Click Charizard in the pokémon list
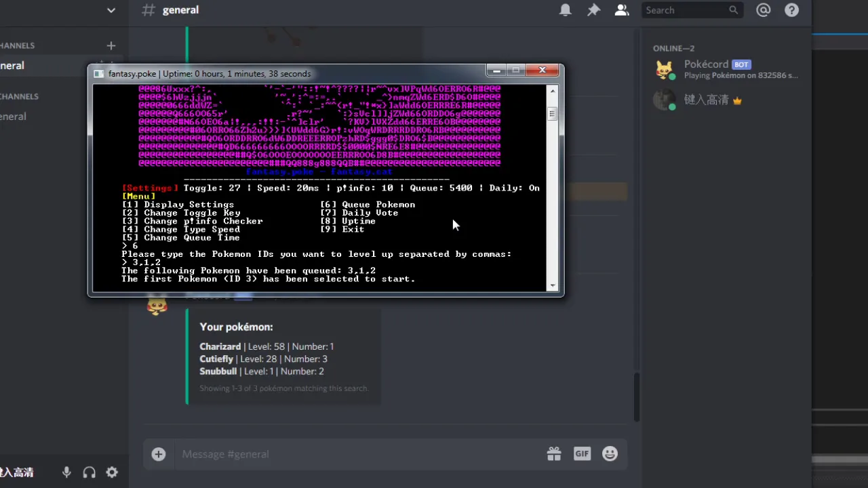This screenshot has width=868, height=488. (220, 346)
